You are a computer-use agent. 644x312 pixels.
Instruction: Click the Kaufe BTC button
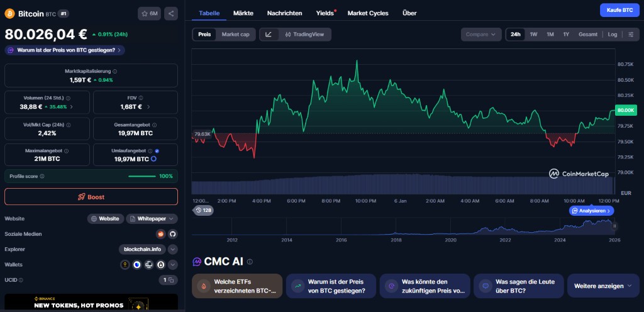pos(619,11)
